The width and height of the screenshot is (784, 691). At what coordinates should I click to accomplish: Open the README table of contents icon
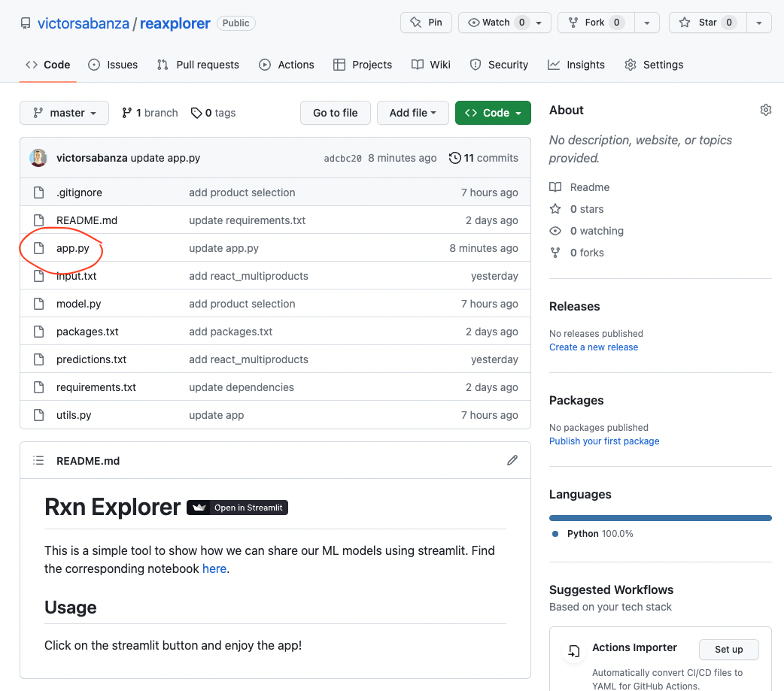point(38,460)
